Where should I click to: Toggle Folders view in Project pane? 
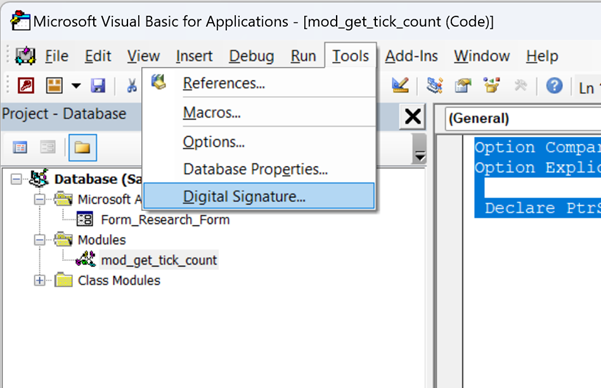(x=82, y=147)
